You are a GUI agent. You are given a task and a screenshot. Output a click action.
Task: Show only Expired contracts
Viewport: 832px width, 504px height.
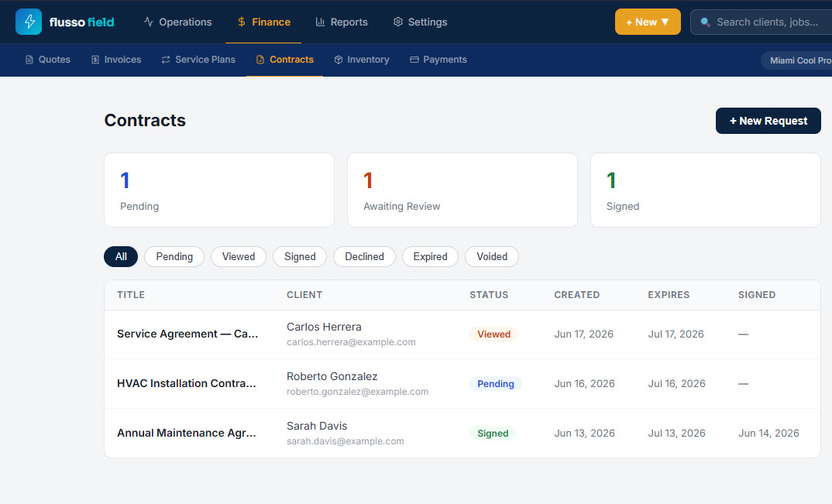point(430,257)
